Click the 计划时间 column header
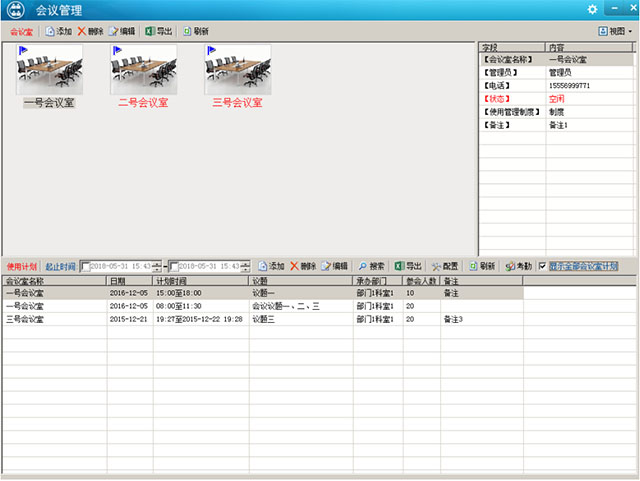The width and height of the screenshot is (640, 481). click(200, 282)
